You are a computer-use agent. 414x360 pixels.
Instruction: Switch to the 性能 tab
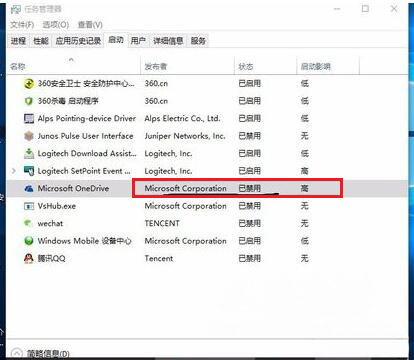(x=41, y=41)
